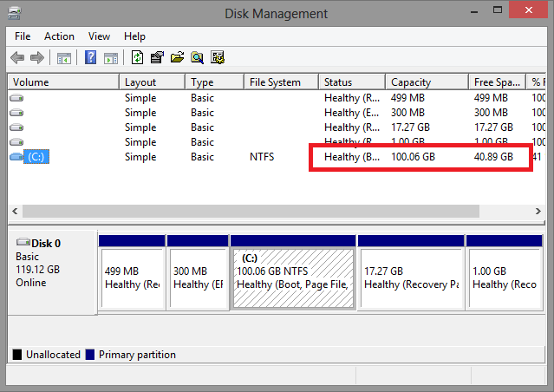Open the File menu
The image size is (554, 392).
click(x=23, y=36)
